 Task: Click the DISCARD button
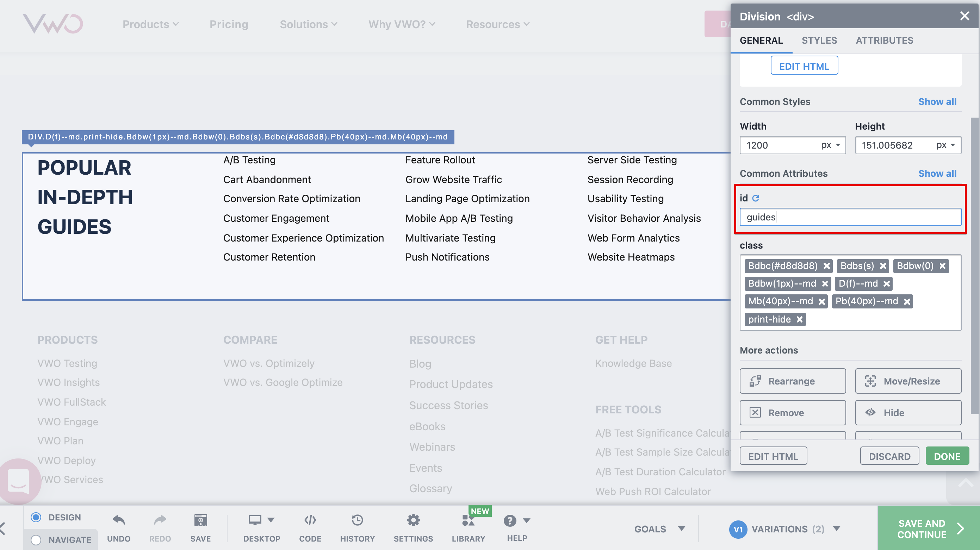click(889, 456)
